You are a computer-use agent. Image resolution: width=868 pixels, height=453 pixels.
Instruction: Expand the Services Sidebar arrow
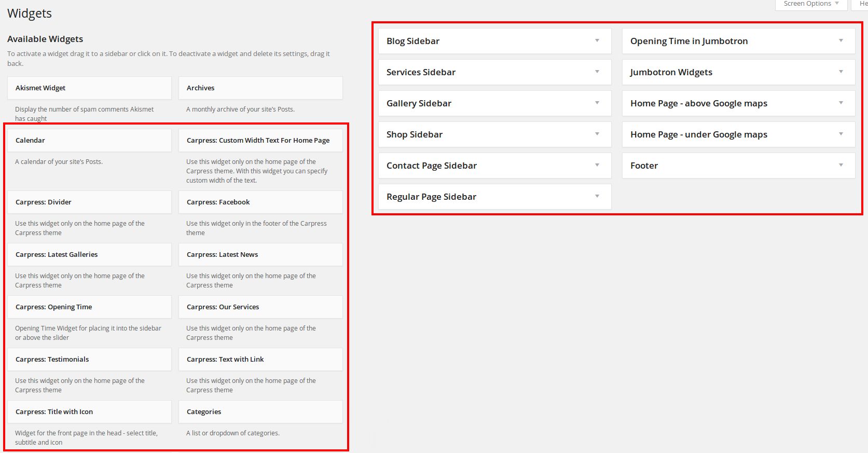click(597, 72)
